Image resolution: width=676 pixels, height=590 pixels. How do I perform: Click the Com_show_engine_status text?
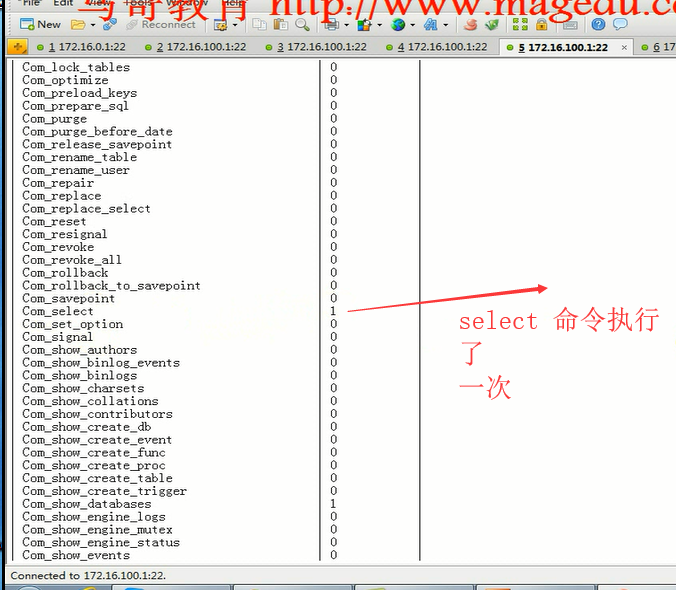(101, 543)
